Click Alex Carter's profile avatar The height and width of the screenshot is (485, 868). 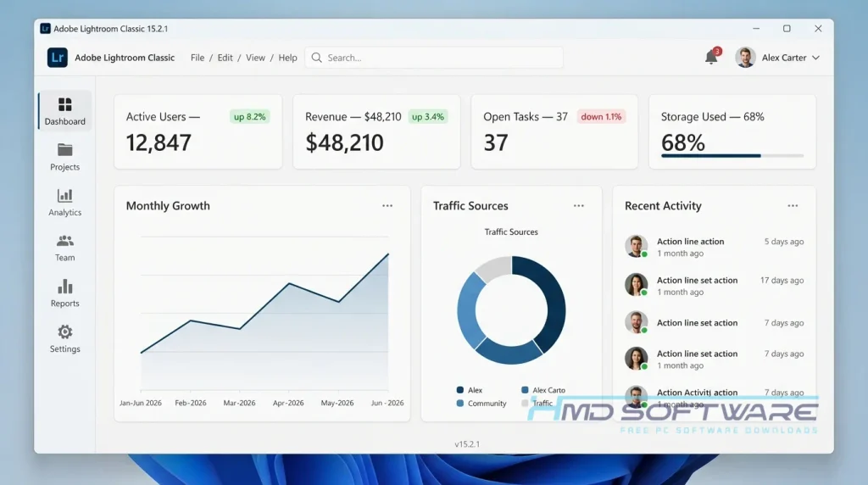pyautogui.click(x=746, y=58)
